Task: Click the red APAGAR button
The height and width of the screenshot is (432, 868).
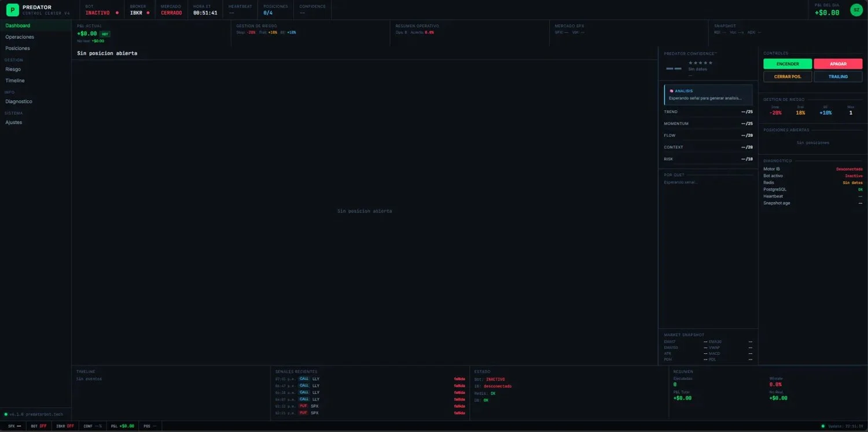Action: pos(838,64)
